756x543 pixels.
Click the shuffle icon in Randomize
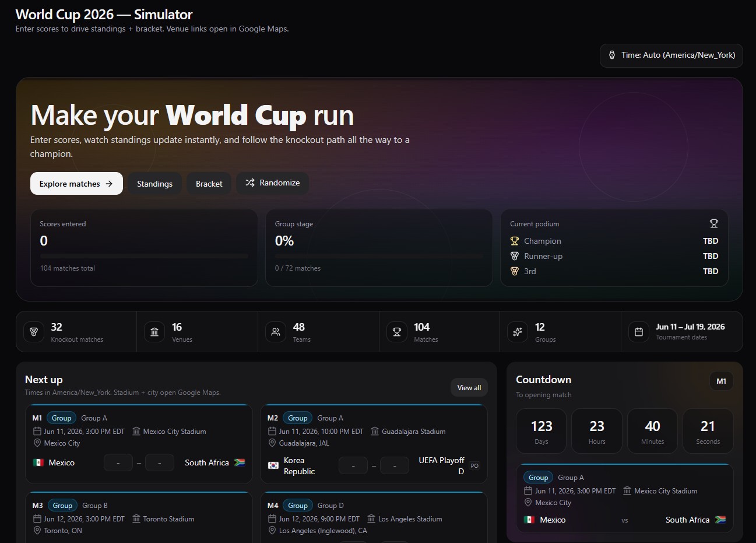click(x=250, y=183)
